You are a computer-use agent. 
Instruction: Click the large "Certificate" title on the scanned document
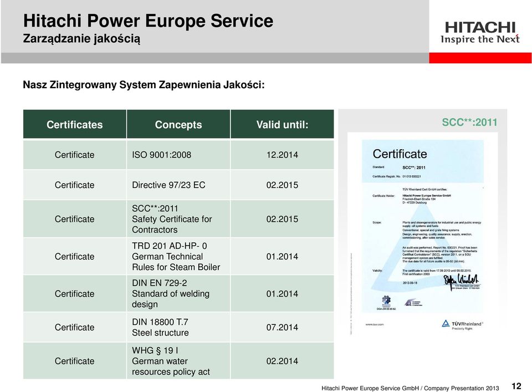(x=400, y=154)
